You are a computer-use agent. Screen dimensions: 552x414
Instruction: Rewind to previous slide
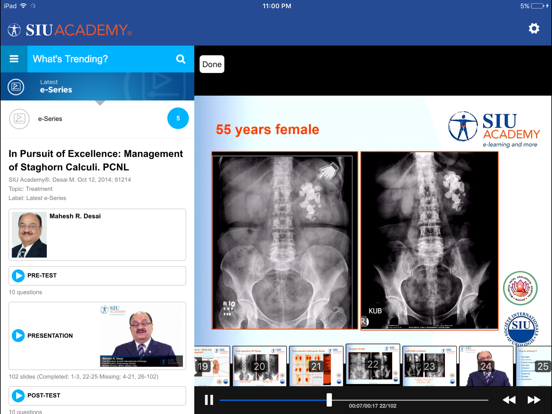click(x=509, y=400)
